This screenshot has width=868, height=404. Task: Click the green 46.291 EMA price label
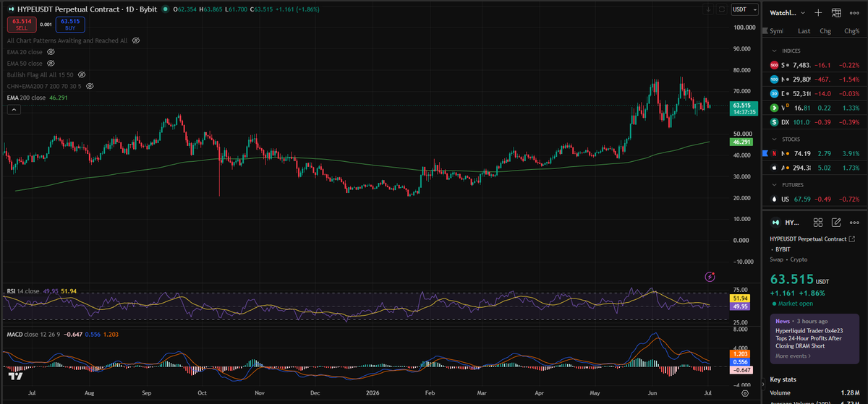(x=741, y=142)
